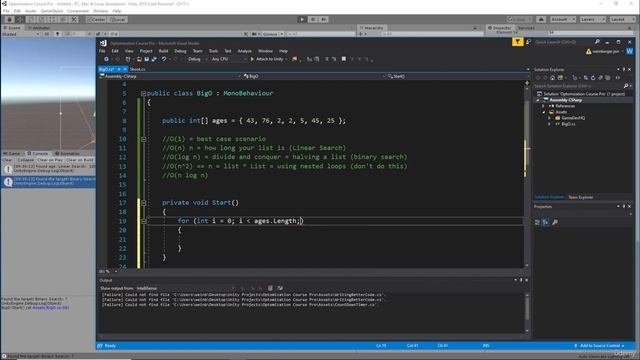Screen dimensions: 640x360
Task: Click Attach to Unity button
Action: [x=268, y=59]
